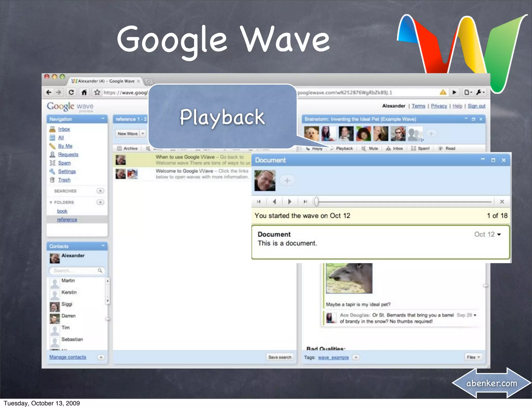Add participant to Brainstorm wave
The image size is (532, 409).
431,134
